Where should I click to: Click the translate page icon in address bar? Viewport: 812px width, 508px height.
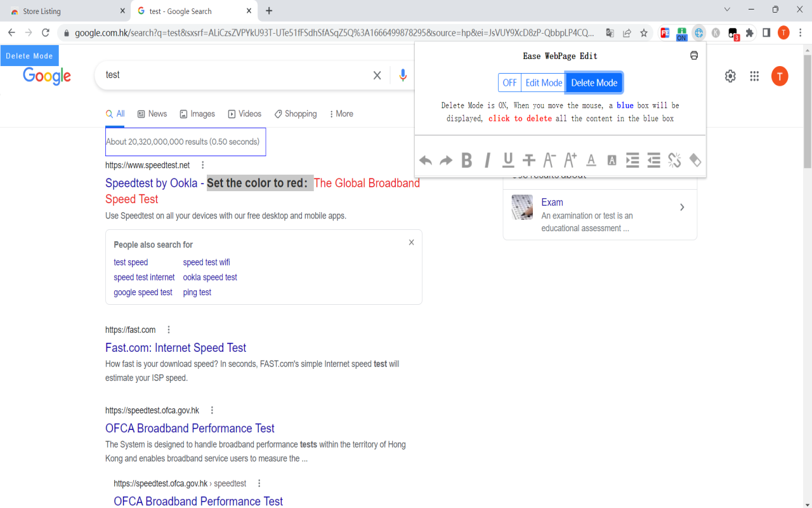(x=610, y=33)
